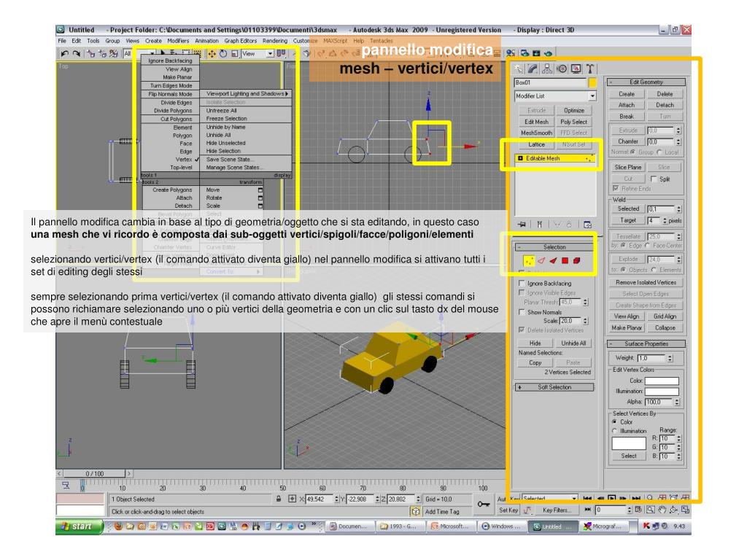Screen dimensions: 747x560
Task: Open the Create command panel tab
Action: click(x=519, y=69)
